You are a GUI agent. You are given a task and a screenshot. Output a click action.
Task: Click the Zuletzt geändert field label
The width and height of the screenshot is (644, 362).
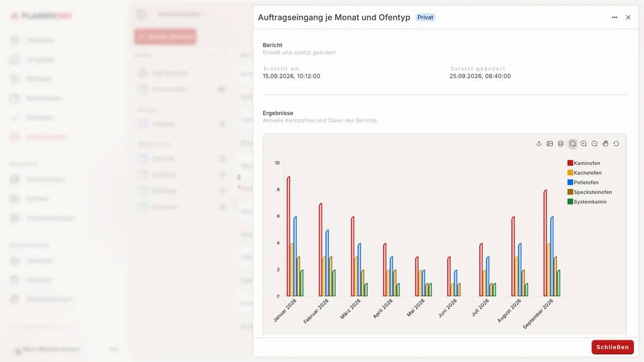478,69
